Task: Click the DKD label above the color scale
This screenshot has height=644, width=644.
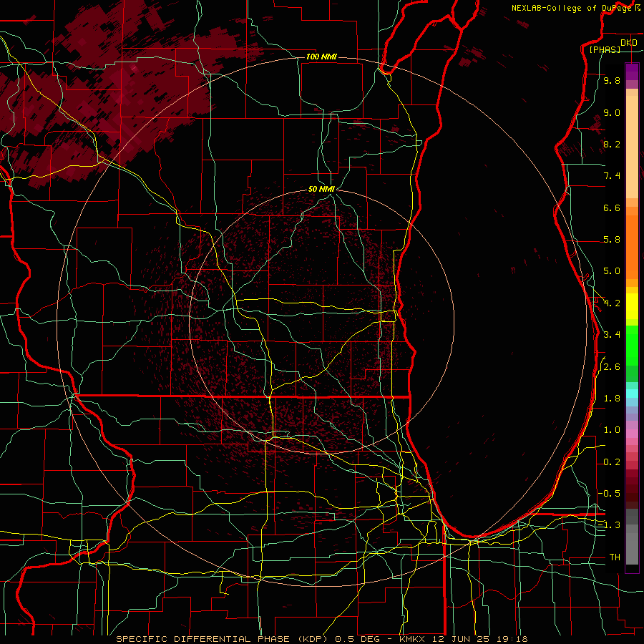Action: coord(629,43)
